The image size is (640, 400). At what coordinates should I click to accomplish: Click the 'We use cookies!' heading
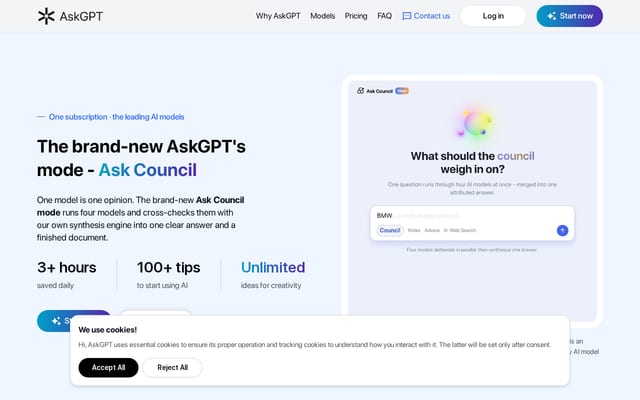[107, 330]
